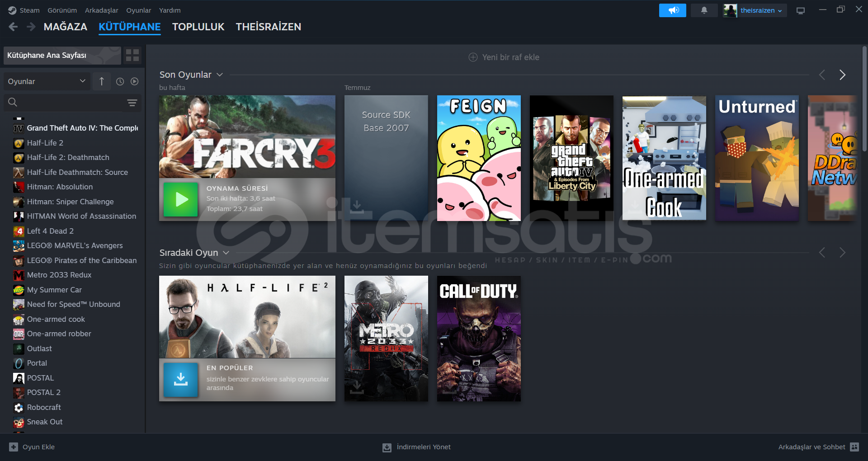Click the library search input field
Viewport: 868px width, 461px height.
point(72,103)
